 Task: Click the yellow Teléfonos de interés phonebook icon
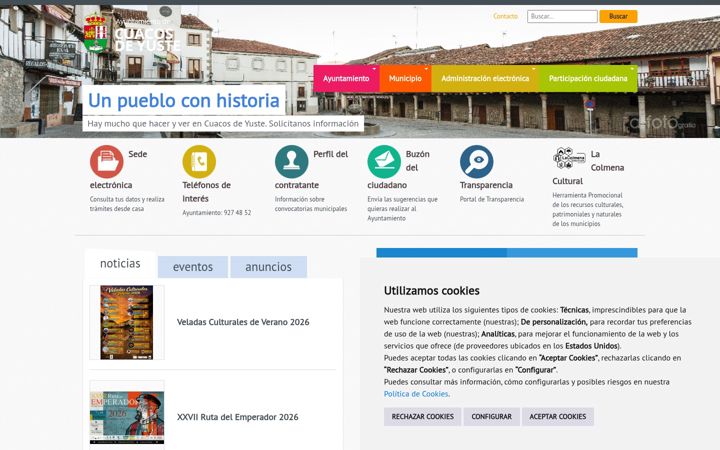click(x=199, y=162)
